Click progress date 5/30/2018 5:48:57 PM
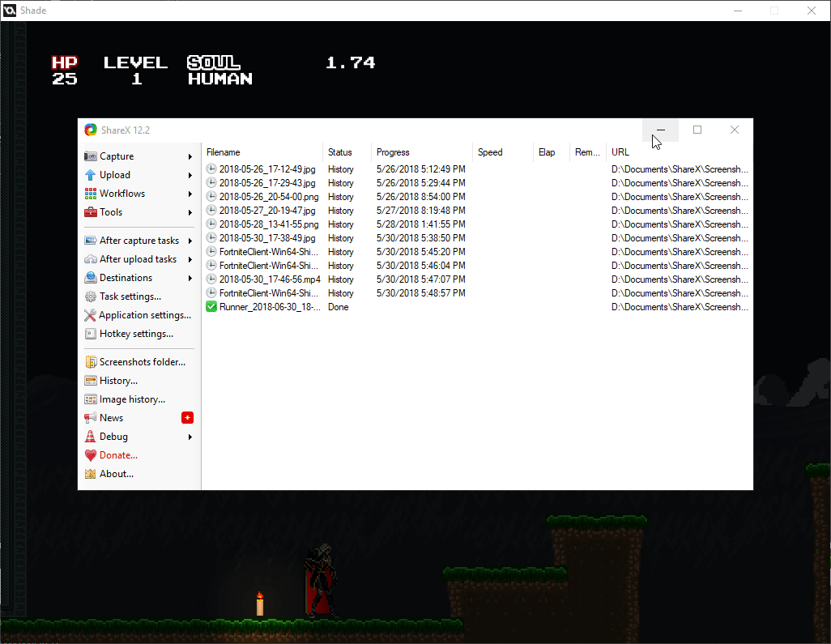This screenshot has height=644, width=831. 421,293
